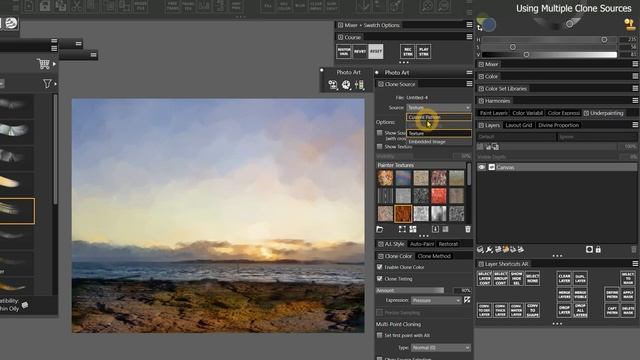Open the multi-point cloning Type dropdown
The height and width of the screenshot is (360, 640).
[x=440, y=348]
